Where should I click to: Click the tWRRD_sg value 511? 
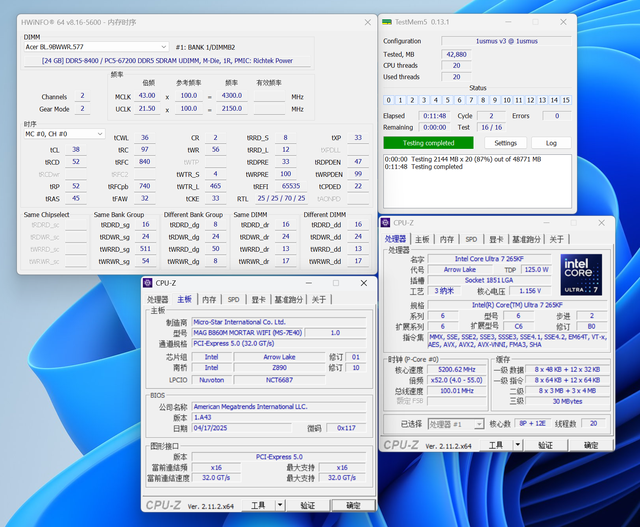pos(145,249)
